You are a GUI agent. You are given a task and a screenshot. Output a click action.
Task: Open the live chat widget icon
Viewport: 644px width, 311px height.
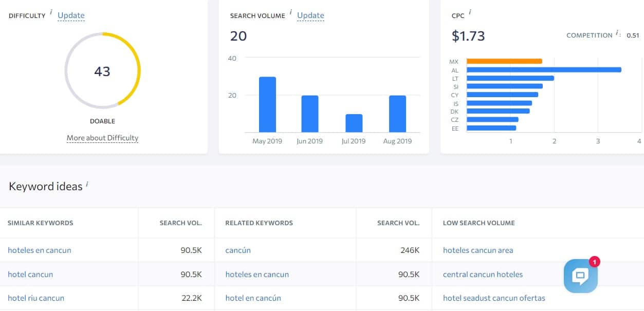click(580, 276)
